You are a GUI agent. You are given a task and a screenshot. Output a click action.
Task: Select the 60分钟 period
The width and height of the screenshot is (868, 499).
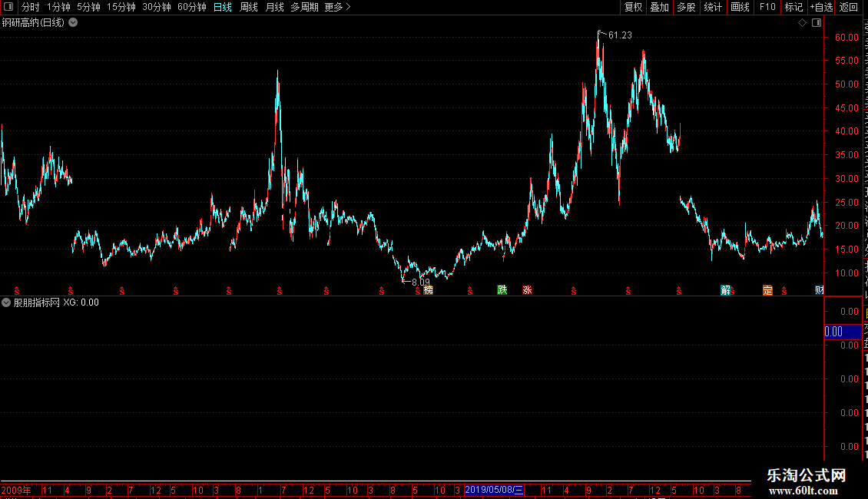point(192,7)
